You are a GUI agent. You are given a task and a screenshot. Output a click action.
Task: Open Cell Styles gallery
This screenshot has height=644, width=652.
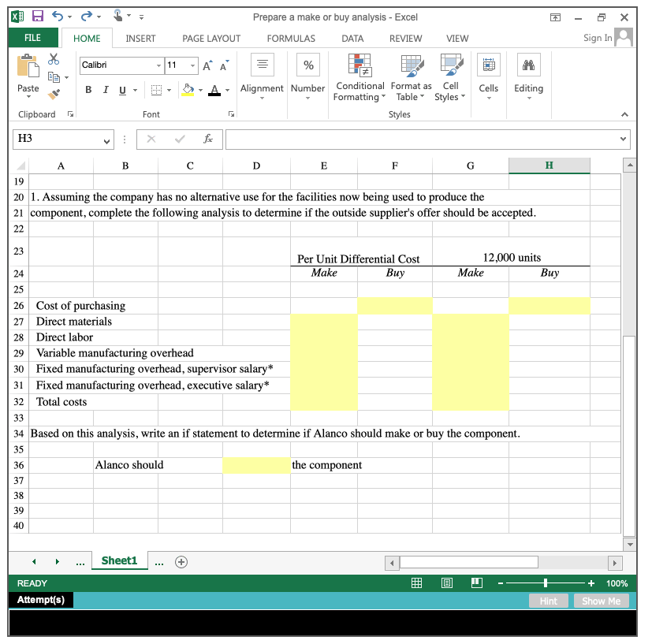click(x=450, y=77)
